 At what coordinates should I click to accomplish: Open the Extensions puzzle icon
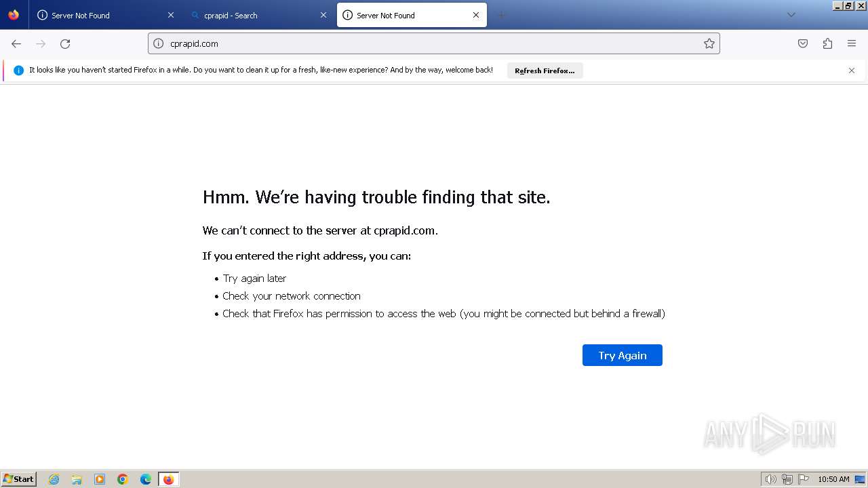(x=827, y=43)
